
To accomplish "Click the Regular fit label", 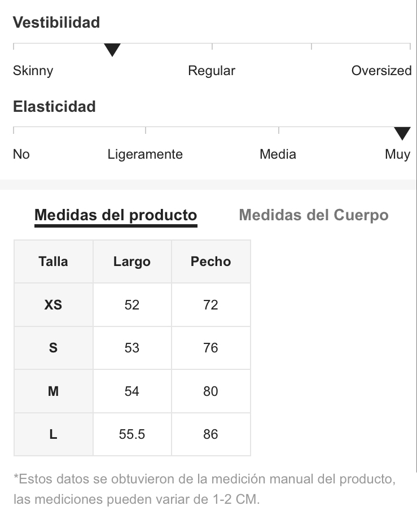I will [212, 71].
